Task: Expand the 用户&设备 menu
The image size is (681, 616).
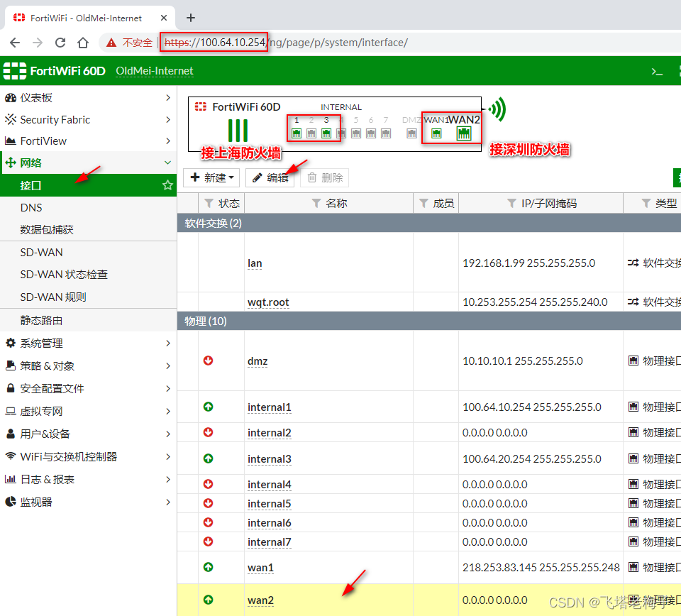Action: pyautogui.click(x=88, y=434)
